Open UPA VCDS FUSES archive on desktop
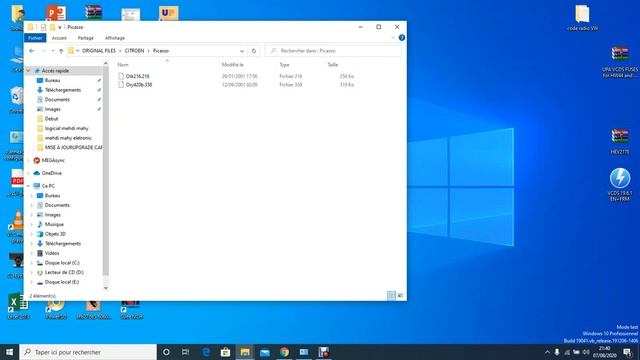This screenshot has height=360, width=640. click(x=620, y=62)
